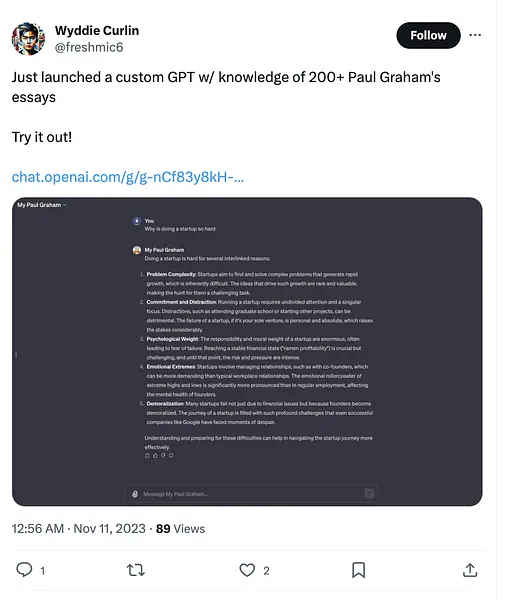
Task: Follow Wyddie Curlin
Action: click(x=428, y=35)
